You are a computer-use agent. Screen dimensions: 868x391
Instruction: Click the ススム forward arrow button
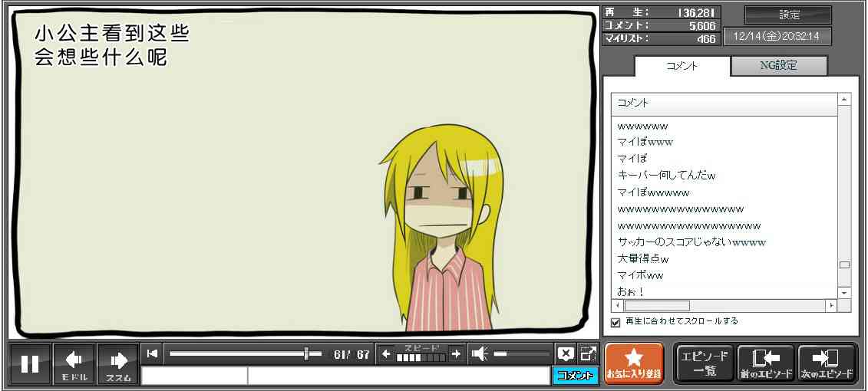(x=118, y=363)
